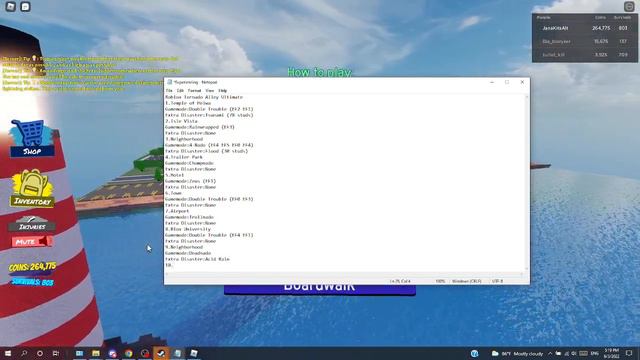Viewport: 640px width, 360px height.
Task: Open Cortana from the taskbar
Action: [40, 353]
